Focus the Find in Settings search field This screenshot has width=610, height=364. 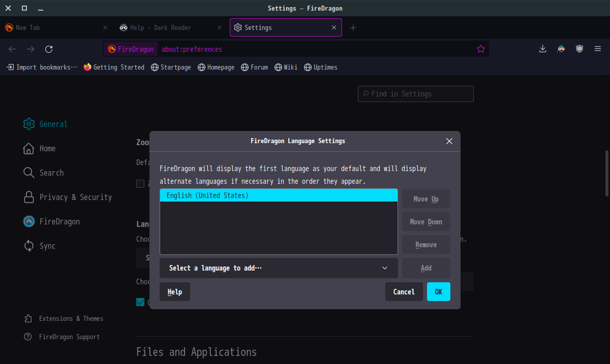tap(416, 94)
